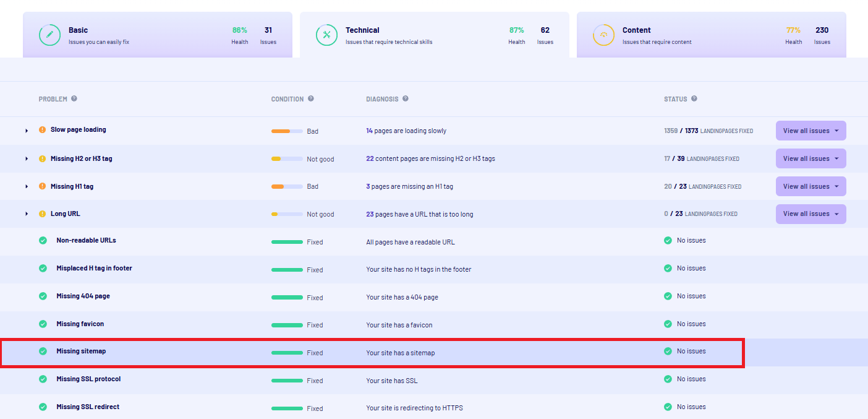
Task: Click help icon next to STATUS header
Action: pos(694,99)
